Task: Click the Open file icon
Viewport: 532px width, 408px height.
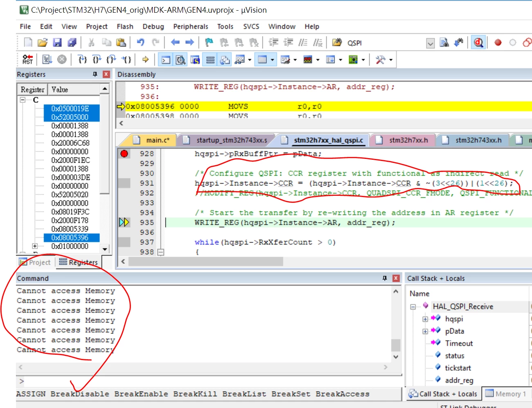Action: point(43,43)
